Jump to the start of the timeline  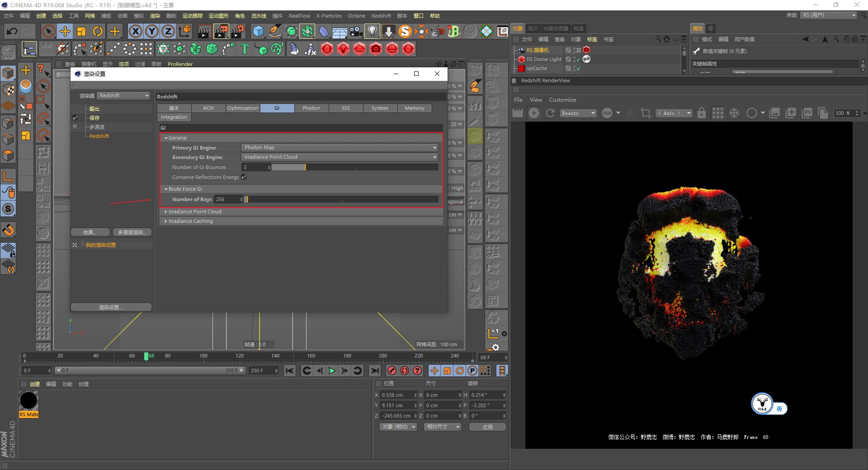click(x=290, y=371)
